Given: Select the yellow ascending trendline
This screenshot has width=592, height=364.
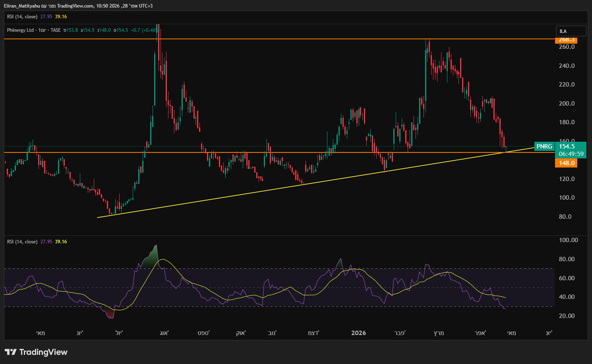Looking at the screenshot, I should [x=238, y=195].
